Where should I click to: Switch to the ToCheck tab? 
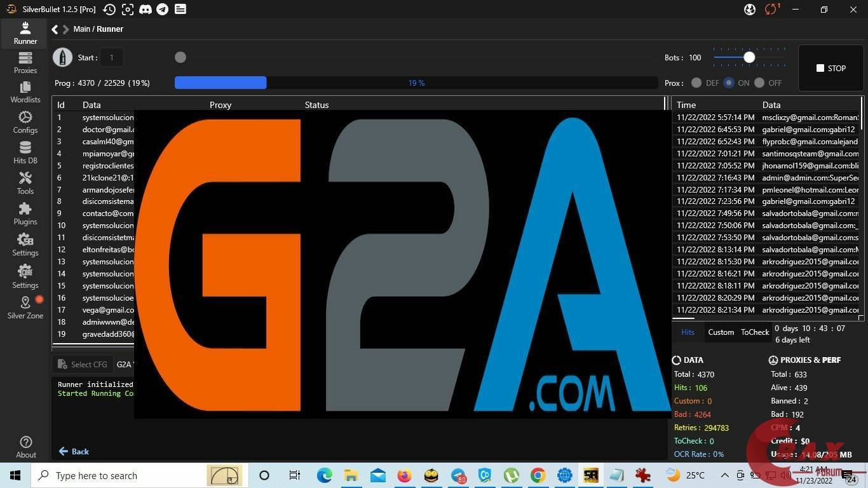pyautogui.click(x=754, y=332)
